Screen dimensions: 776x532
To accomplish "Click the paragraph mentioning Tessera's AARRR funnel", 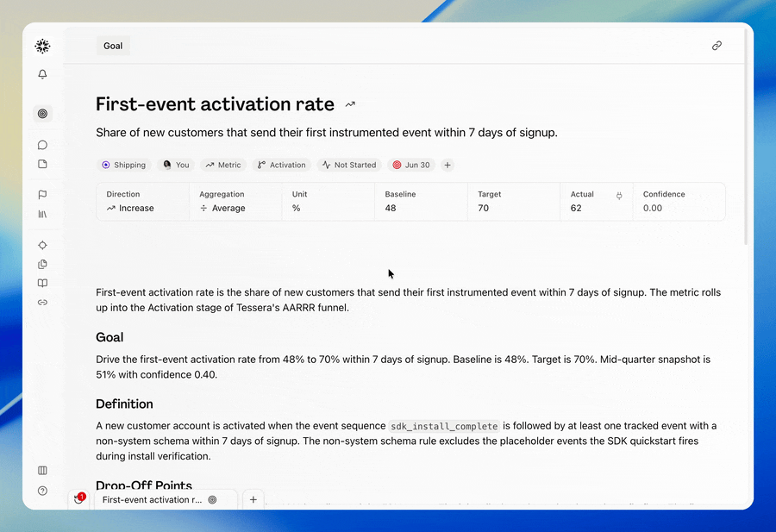I will click(409, 300).
